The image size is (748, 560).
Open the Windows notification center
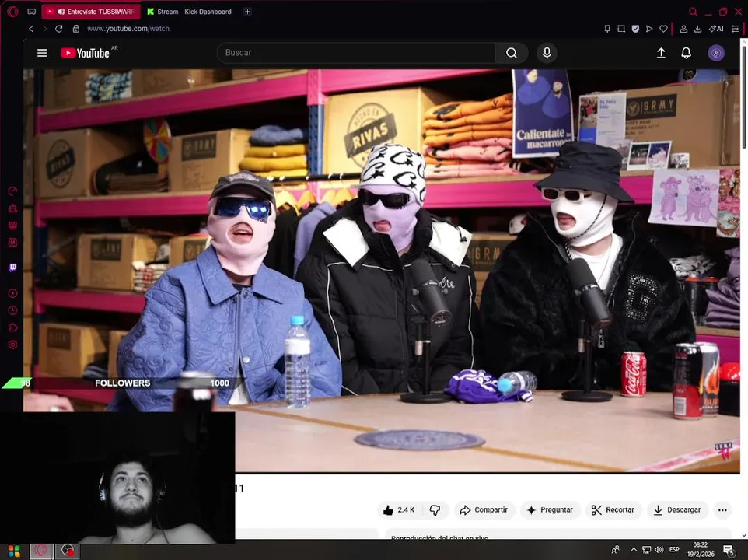point(729,551)
